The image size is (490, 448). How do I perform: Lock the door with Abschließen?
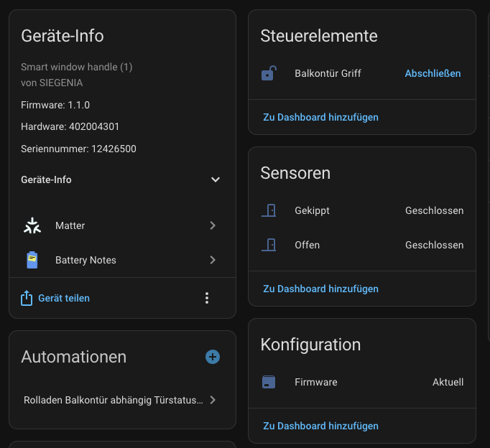pyautogui.click(x=433, y=73)
